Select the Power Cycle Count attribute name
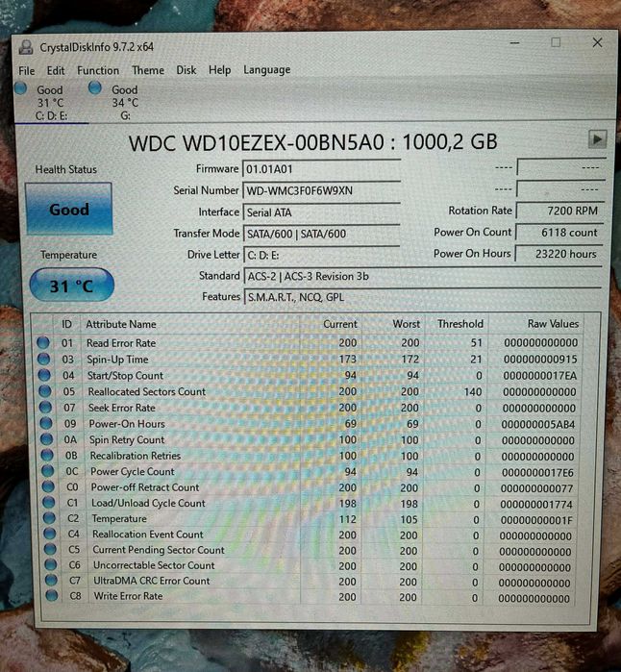The width and height of the screenshot is (621, 672). coord(133,471)
